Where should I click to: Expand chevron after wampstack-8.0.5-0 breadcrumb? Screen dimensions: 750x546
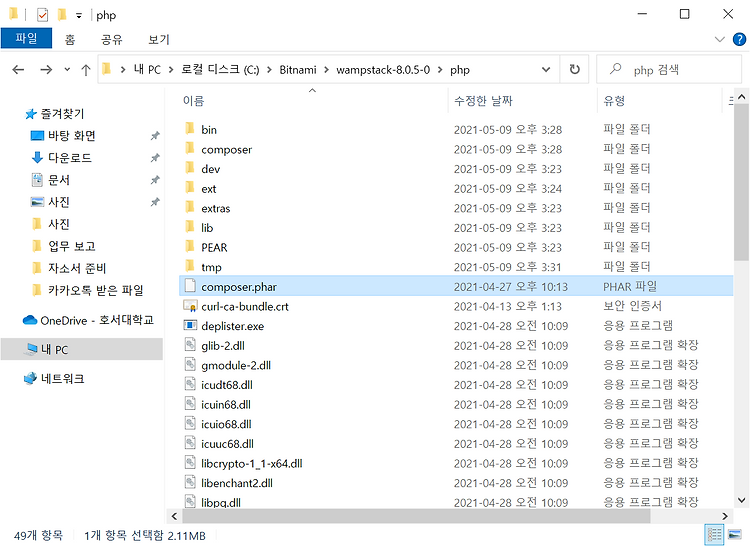[x=440, y=70]
